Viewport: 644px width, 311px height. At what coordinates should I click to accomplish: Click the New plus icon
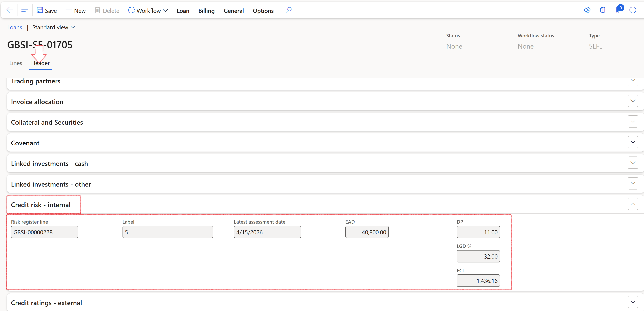[69, 10]
